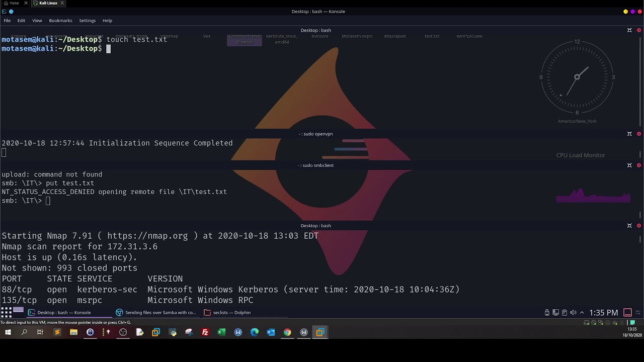Open OBS Studio from the taskbar
The width and height of the screenshot is (644, 362).
123,332
